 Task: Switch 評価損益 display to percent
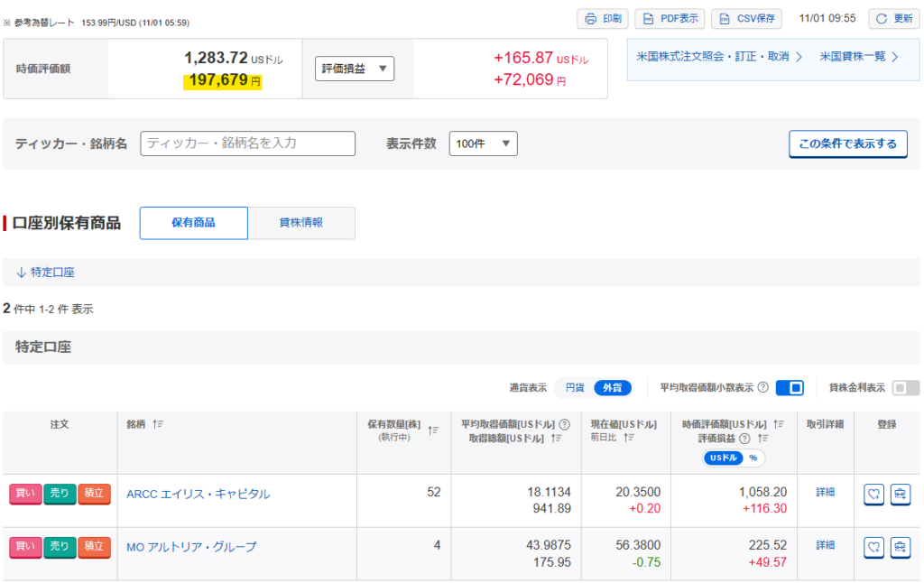[x=753, y=458]
